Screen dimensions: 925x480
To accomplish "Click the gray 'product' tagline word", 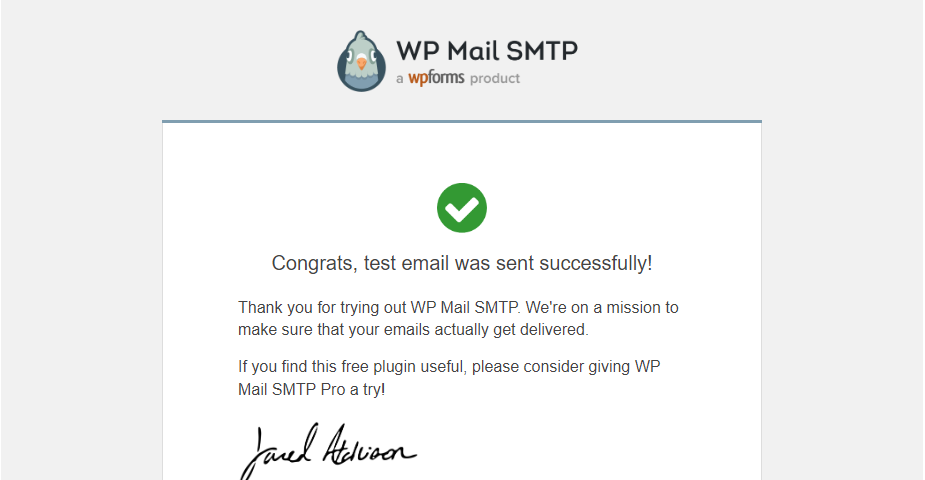I will (x=495, y=78).
